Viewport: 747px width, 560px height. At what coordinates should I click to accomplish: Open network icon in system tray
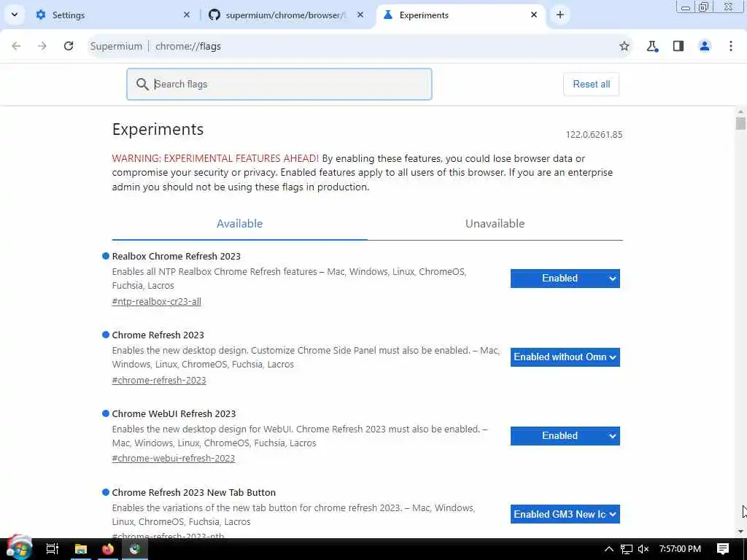point(627,549)
